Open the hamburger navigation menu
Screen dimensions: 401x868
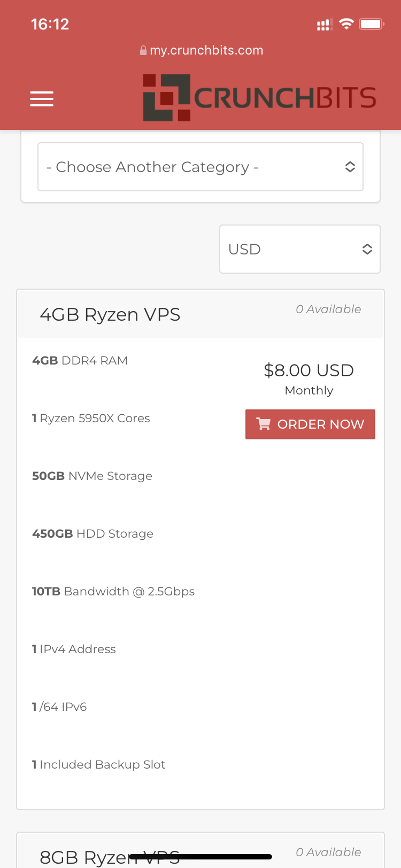(42, 99)
